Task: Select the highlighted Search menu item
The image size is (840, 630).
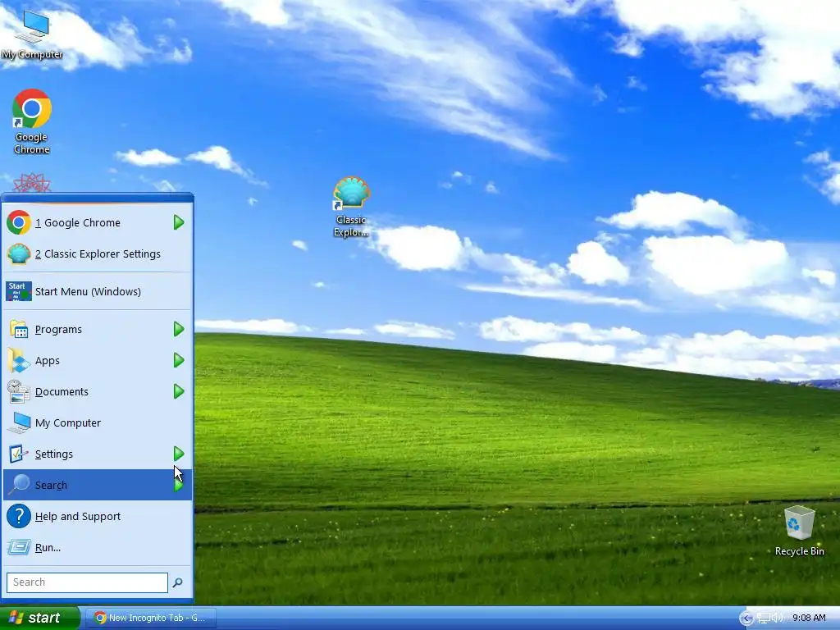Action: pos(98,485)
